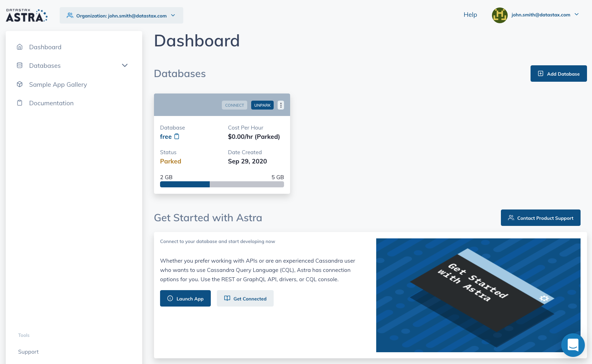Click the 5 GB storage limit label
592x364 pixels.
tap(278, 177)
